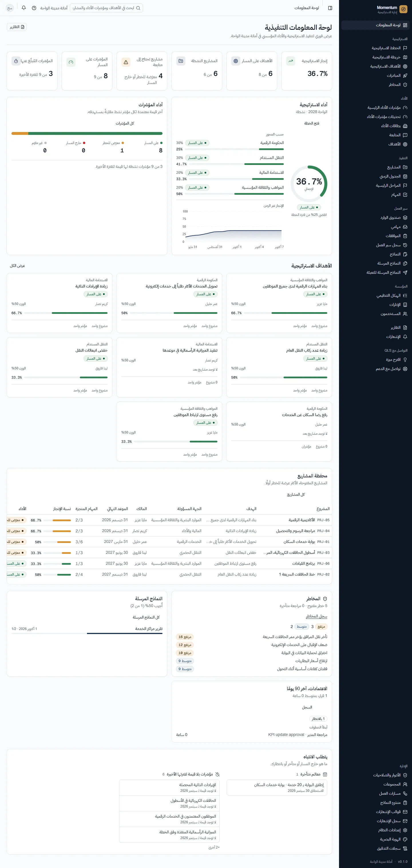Click the help question-mark icon

pos(34,8)
